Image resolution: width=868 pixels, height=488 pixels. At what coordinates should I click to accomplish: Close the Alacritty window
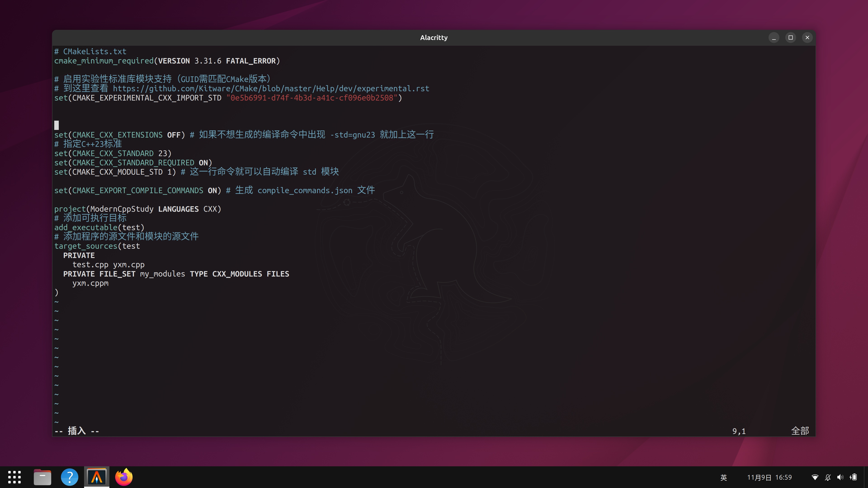click(x=807, y=38)
